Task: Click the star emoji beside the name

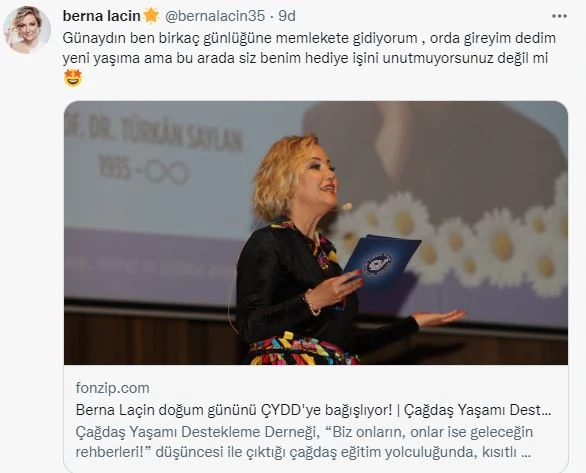Action: pos(151,16)
